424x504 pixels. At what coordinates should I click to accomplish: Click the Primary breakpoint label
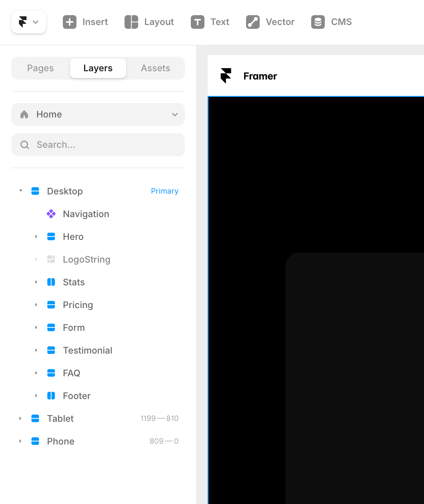(165, 191)
